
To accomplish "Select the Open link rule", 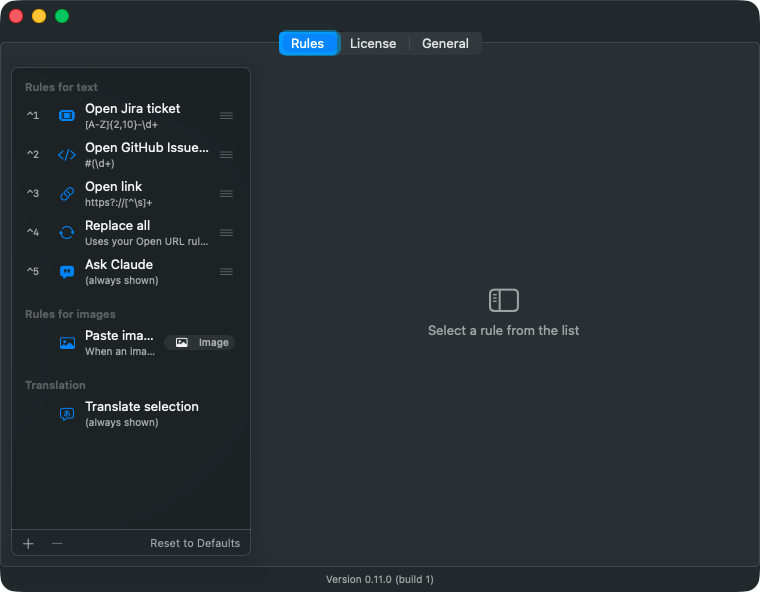I will pyautogui.click(x=131, y=193).
